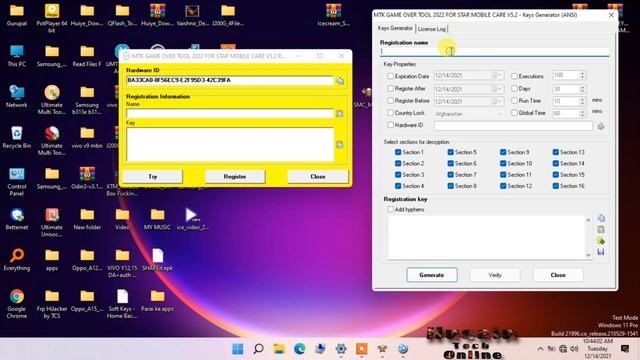The height and width of the screenshot is (360, 640).
Task: Open Odin3 archive desktop icon
Action: (x=87, y=179)
